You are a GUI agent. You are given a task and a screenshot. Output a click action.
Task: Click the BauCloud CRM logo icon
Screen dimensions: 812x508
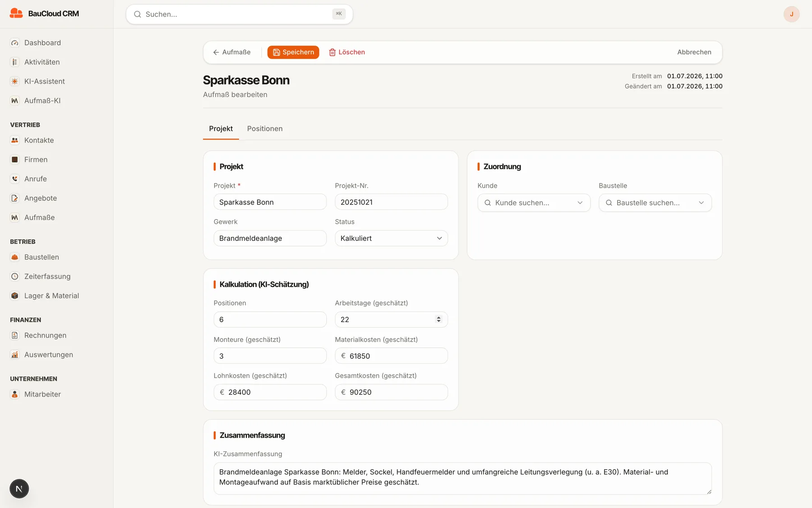(16, 14)
